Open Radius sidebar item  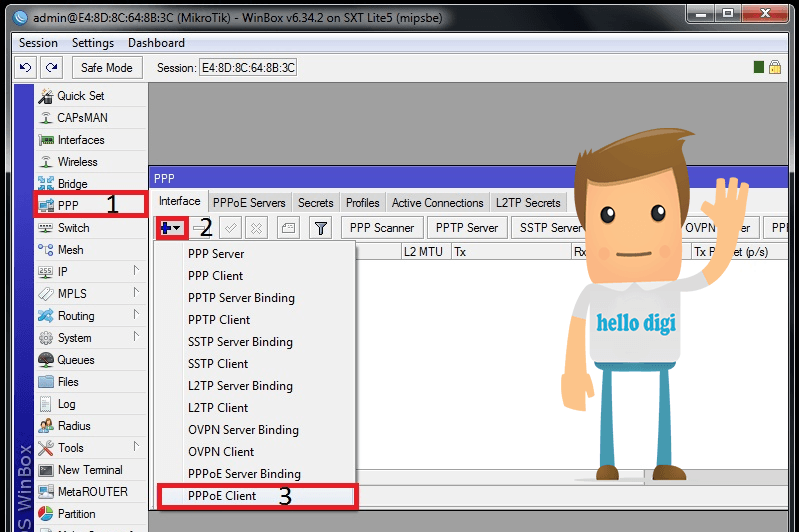(x=91, y=425)
